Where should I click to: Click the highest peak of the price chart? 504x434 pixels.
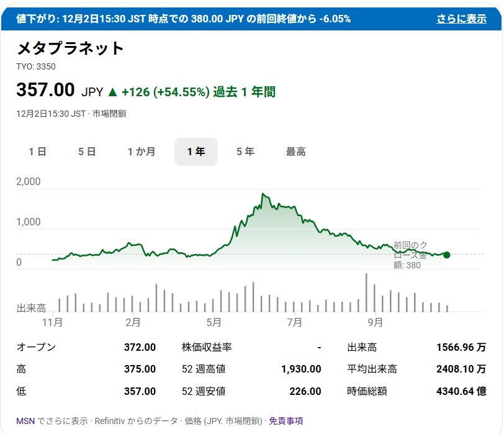point(263,194)
